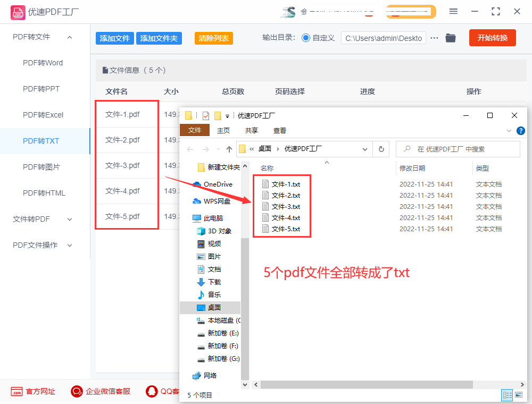This screenshot has width=532, height=404.
Task: Open PDF转Excel in sidebar
Action: point(43,115)
